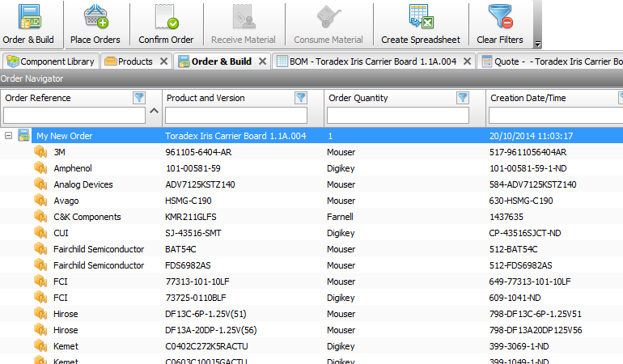The image size is (623, 364).
Task: Select the Avago tree row
Action: click(311, 201)
